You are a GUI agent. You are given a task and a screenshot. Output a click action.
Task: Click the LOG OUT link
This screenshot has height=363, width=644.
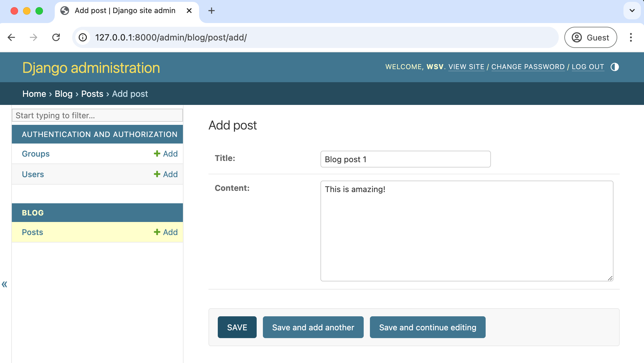pos(588,66)
